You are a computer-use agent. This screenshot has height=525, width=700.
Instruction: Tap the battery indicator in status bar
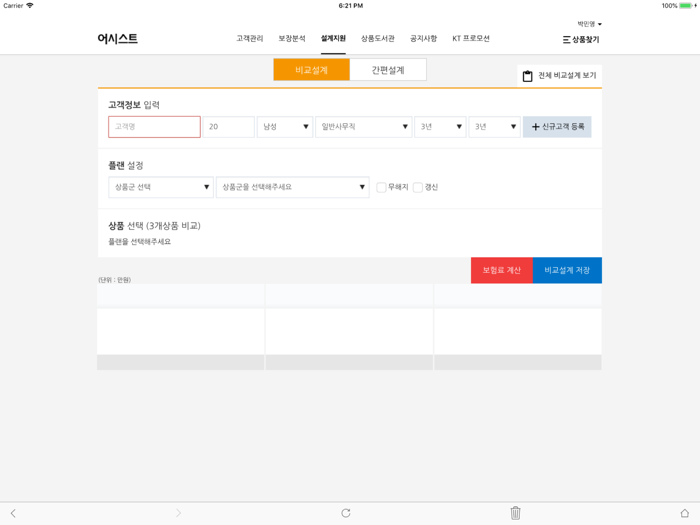tap(688, 6)
